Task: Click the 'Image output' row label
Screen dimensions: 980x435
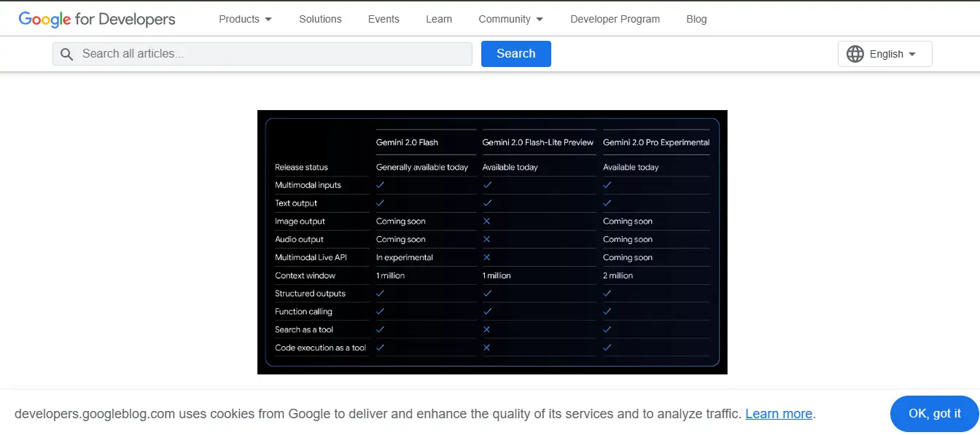Action: tap(300, 222)
